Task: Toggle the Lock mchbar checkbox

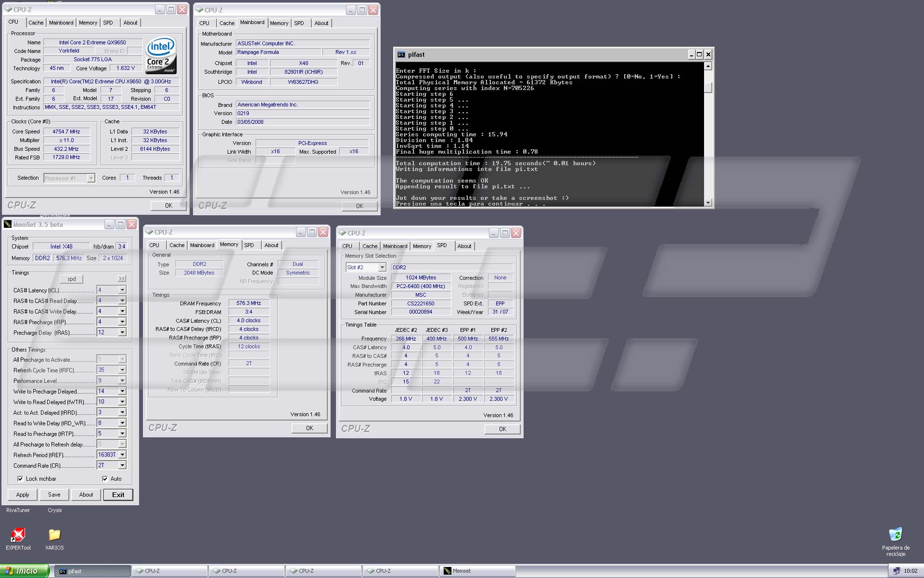Action: (20, 479)
